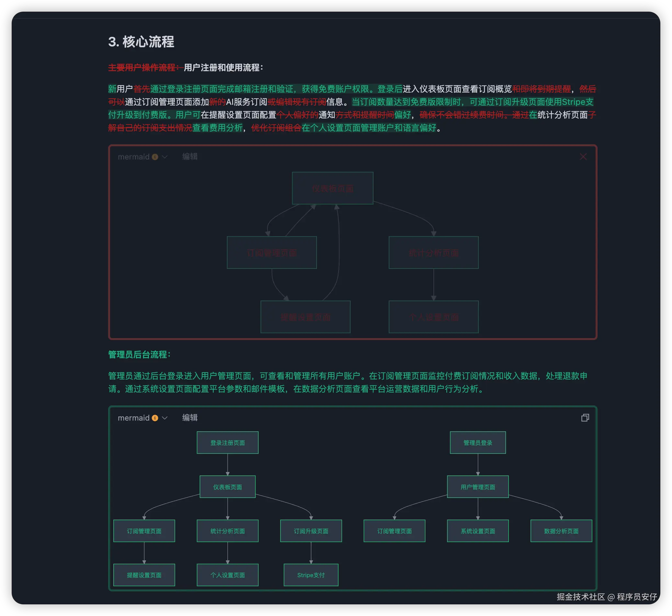672x616 pixels.
Task: Expand the upper mermaid language dropdown chevron
Action: coord(164,157)
